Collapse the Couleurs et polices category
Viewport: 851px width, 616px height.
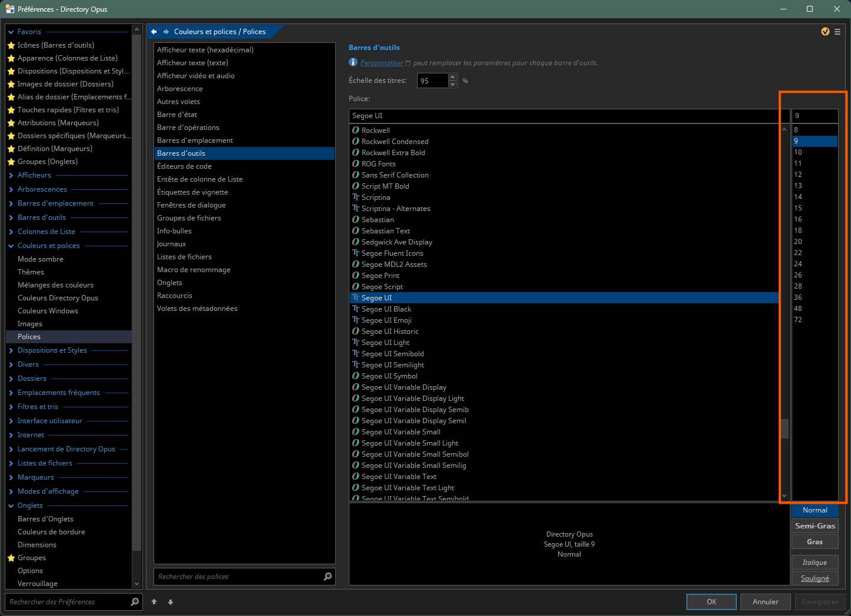tap(11, 246)
